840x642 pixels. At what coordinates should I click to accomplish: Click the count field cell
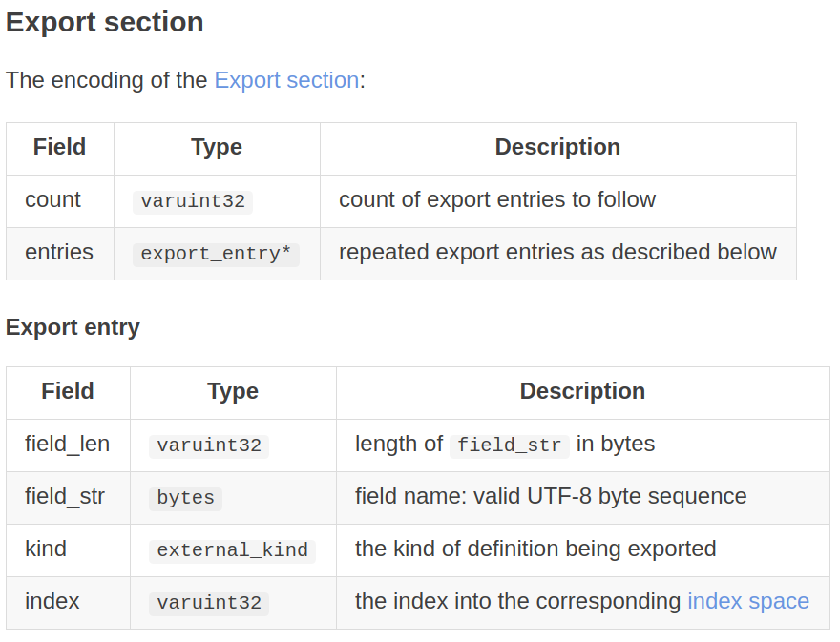click(x=52, y=199)
